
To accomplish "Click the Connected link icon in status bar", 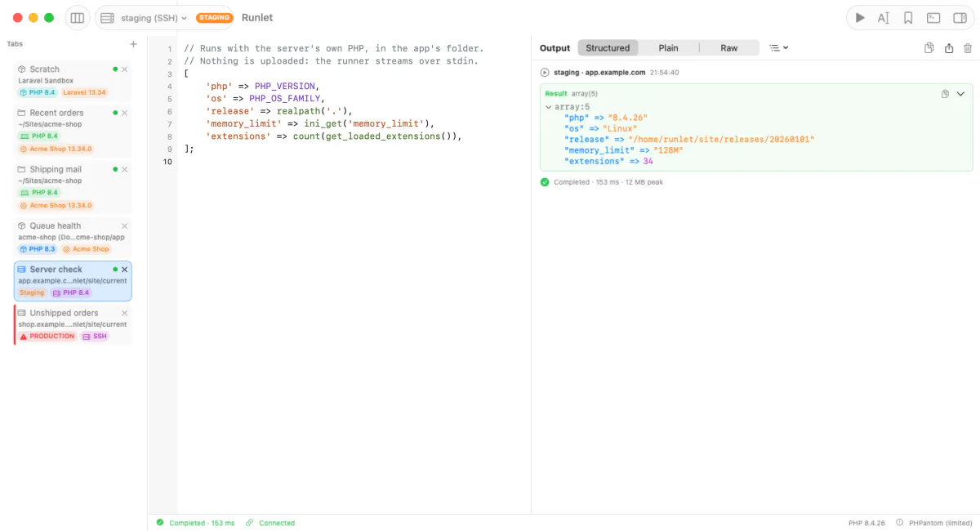I will [x=250, y=523].
